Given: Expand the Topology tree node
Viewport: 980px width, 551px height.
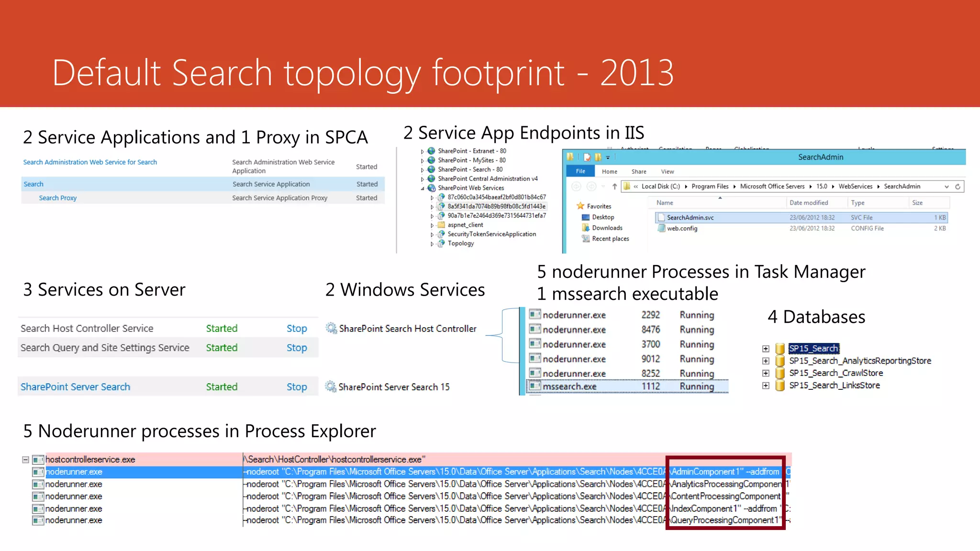Looking at the screenshot, I should click(x=432, y=244).
